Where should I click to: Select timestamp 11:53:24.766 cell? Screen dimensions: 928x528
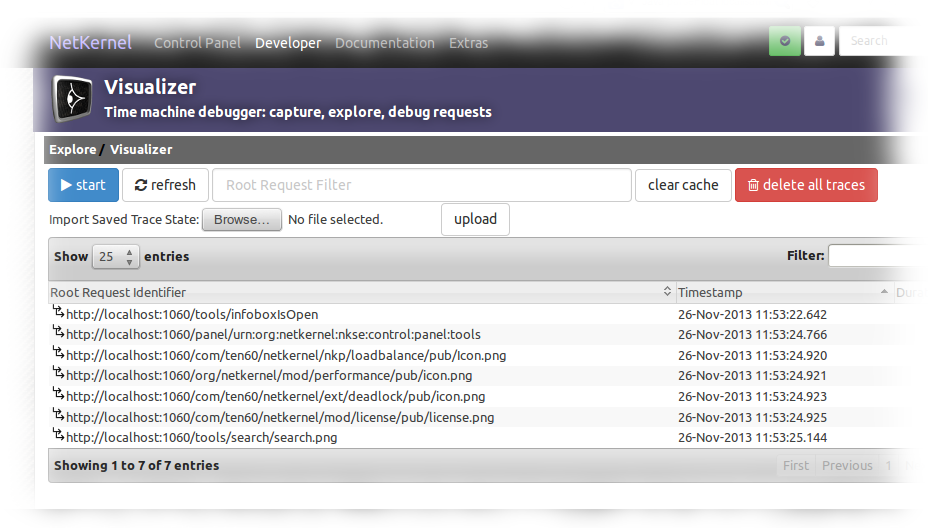[752, 334]
